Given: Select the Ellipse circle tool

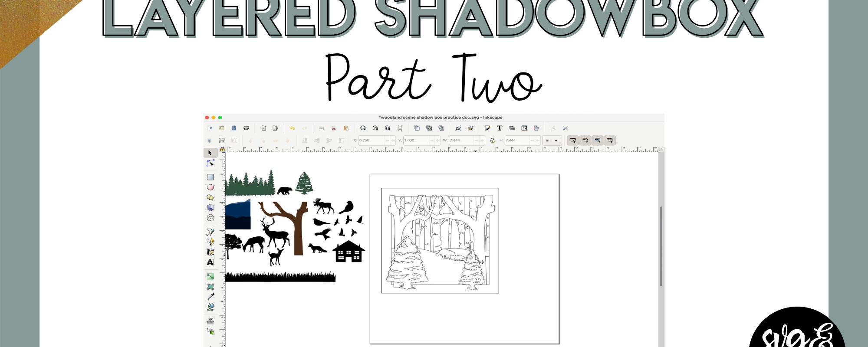Looking at the screenshot, I should [x=210, y=187].
